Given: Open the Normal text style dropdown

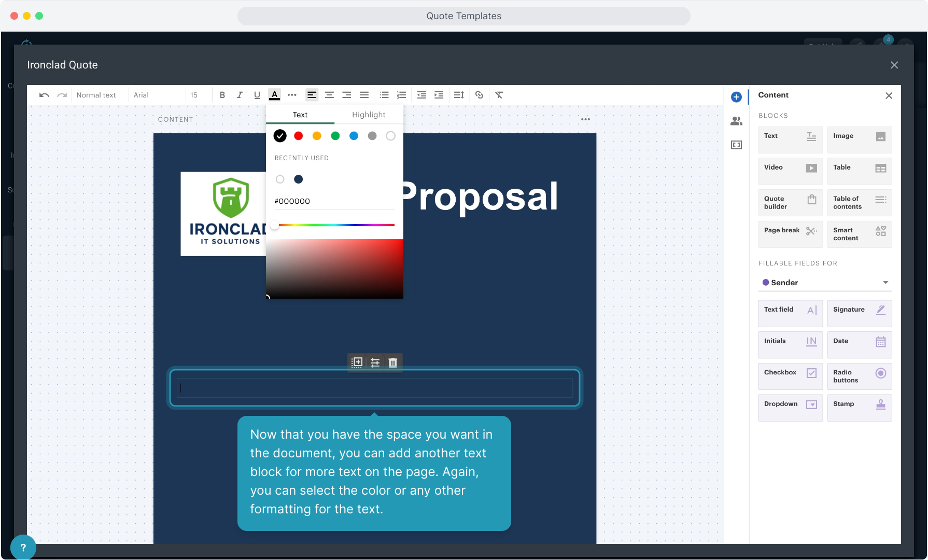Looking at the screenshot, I should coord(96,95).
